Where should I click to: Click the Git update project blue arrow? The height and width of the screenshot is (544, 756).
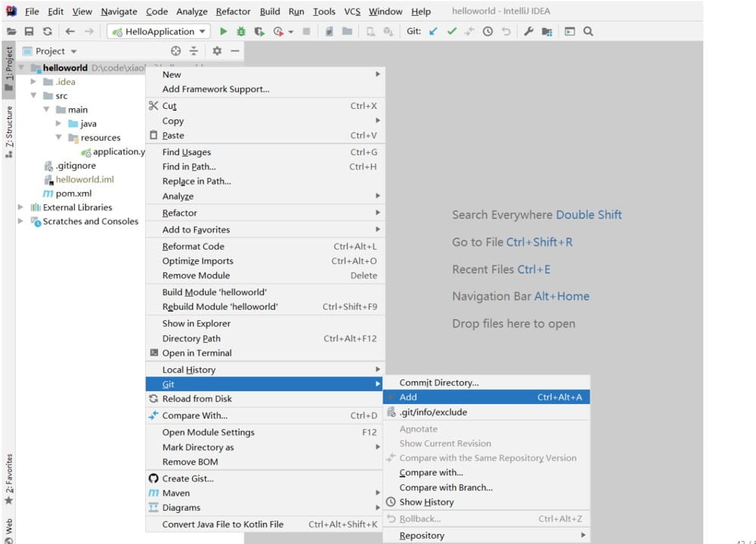(x=433, y=31)
